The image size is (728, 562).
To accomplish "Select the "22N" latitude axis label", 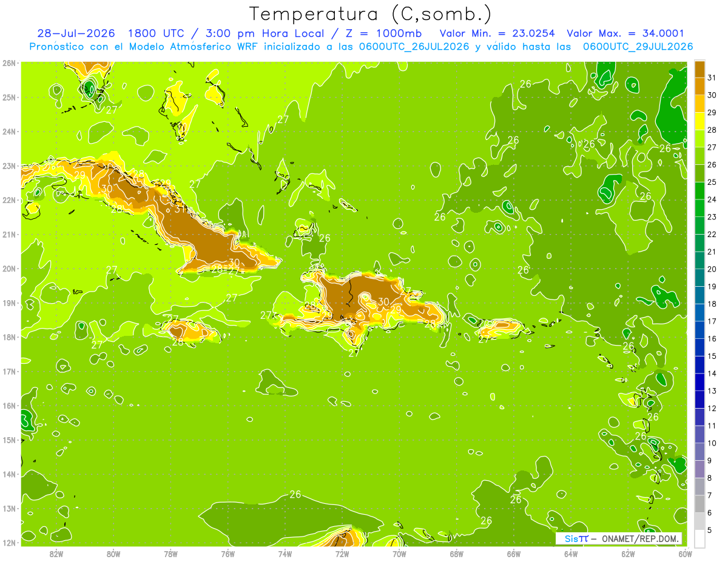I will [8, 200].
